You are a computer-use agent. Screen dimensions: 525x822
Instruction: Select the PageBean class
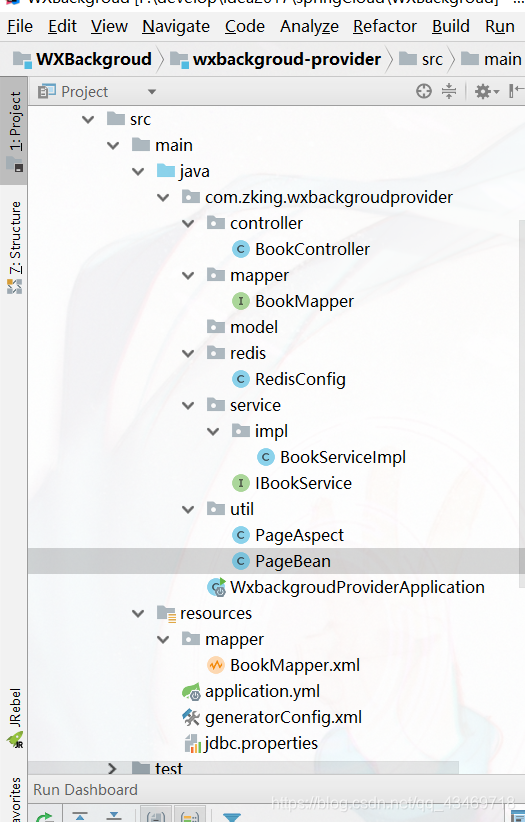point(293,561)
